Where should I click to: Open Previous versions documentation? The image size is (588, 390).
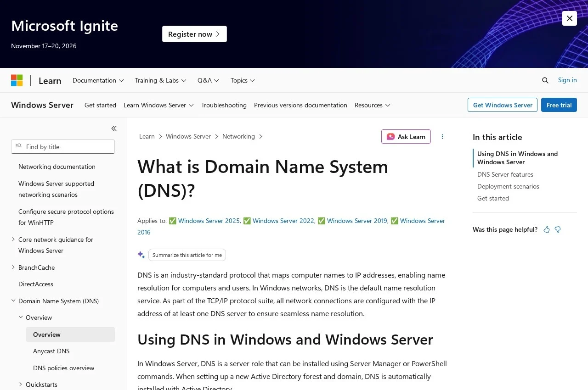300,105
